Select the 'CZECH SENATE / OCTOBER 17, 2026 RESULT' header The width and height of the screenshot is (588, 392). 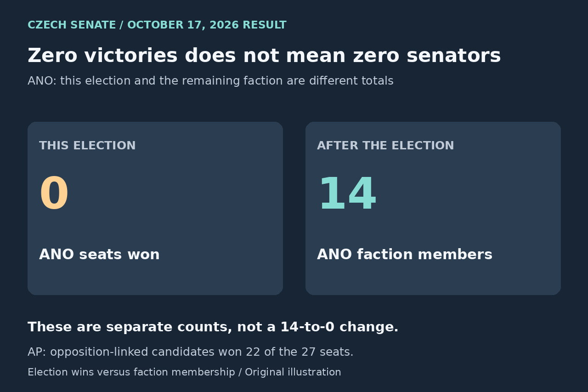point(157,25)
